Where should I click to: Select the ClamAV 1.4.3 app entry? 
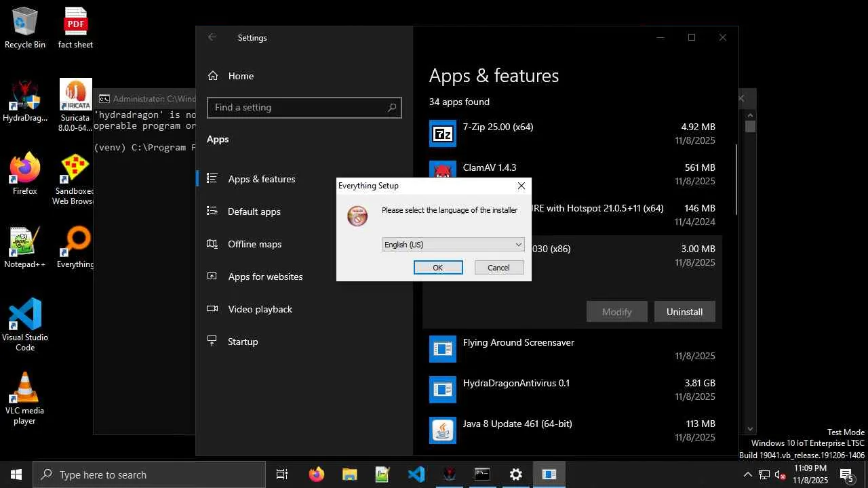(572, 174)
